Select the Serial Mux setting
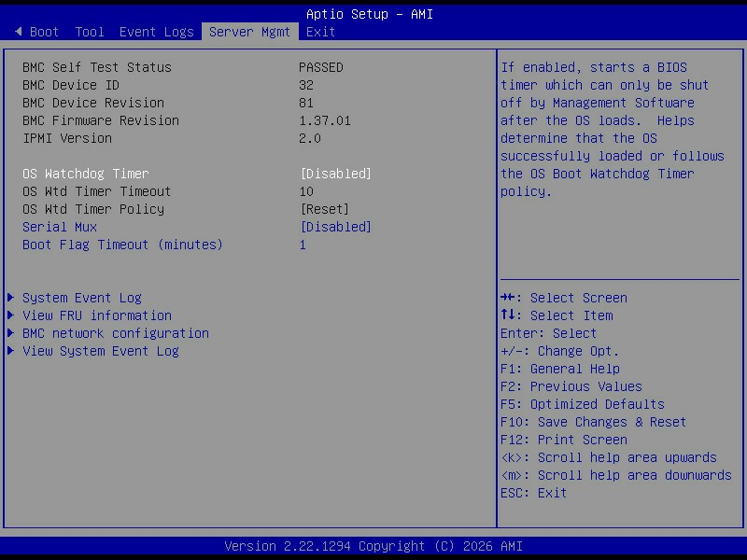Viewport: 747px width, 560px height. 60,227
